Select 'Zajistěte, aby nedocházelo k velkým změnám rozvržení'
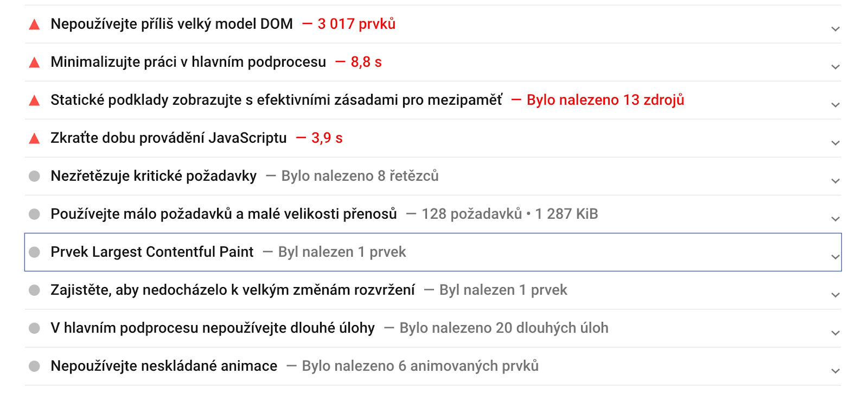This screenshot has height=394, width=868. (233, 290)
